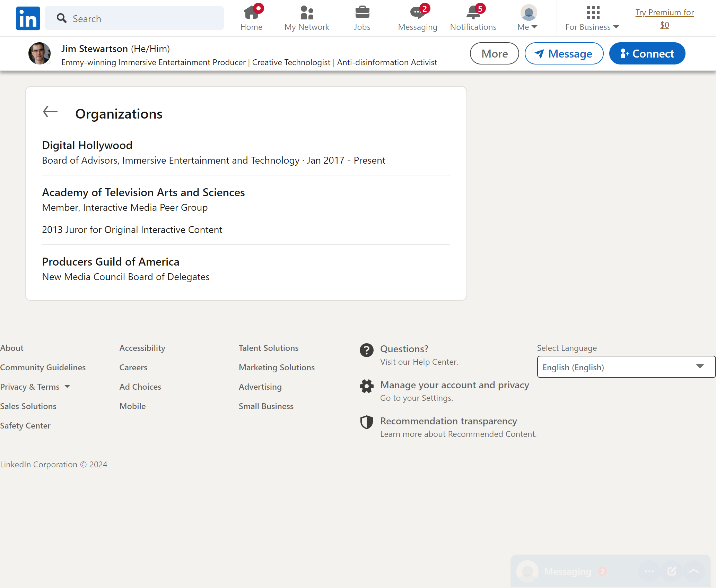Click the Help Center question mark icon
The height and width of the screenshot is (588, 716).
click(366, 350)
